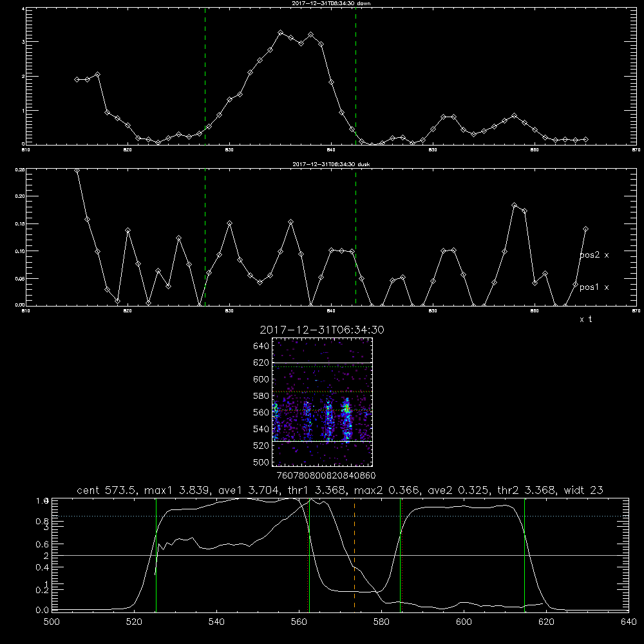Click y-axis label 0.2 in bottom plot
644x644 pixels.
[43, 590]
